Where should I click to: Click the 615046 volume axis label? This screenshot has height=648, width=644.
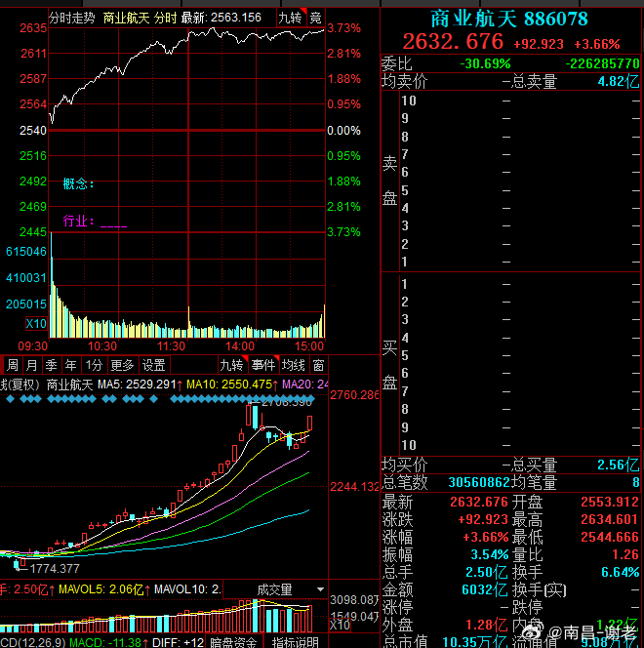point(26,252)
